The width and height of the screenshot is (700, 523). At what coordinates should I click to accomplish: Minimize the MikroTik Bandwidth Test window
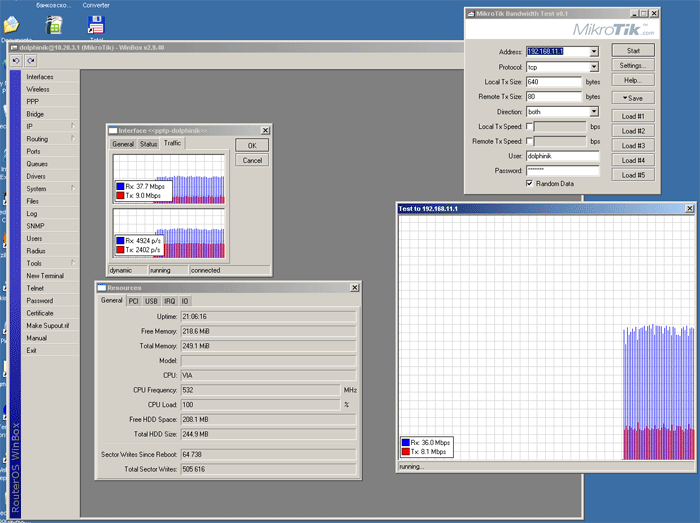pos(634,13)
